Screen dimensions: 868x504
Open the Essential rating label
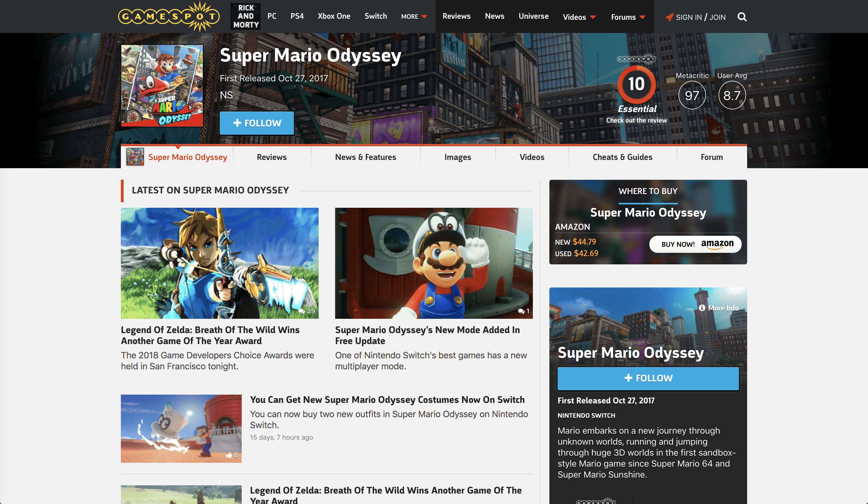[x=637, y=109]
